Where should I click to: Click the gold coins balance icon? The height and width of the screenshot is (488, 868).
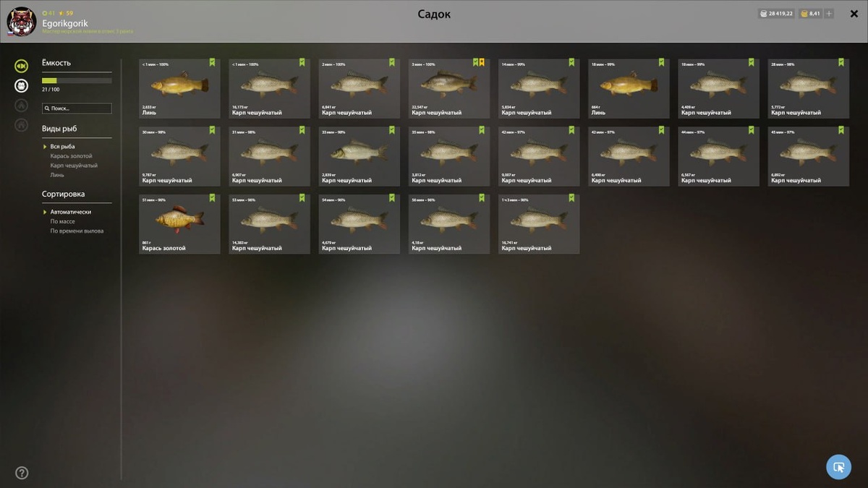(804, 14)
